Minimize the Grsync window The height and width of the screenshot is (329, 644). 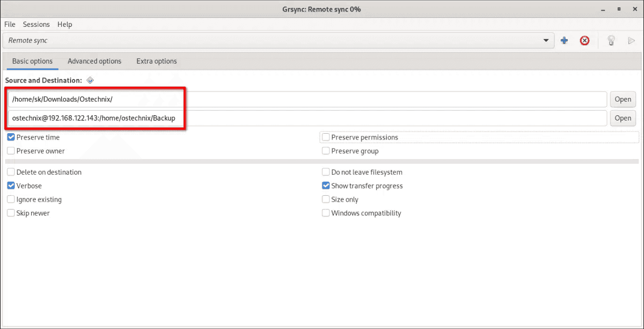pyautogui.click(x=603, y=9)
